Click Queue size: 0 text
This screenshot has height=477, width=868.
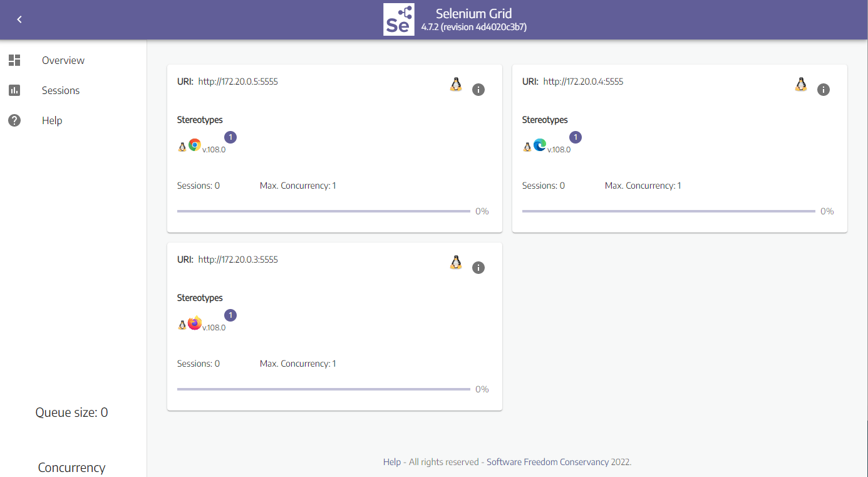(71, 412)
